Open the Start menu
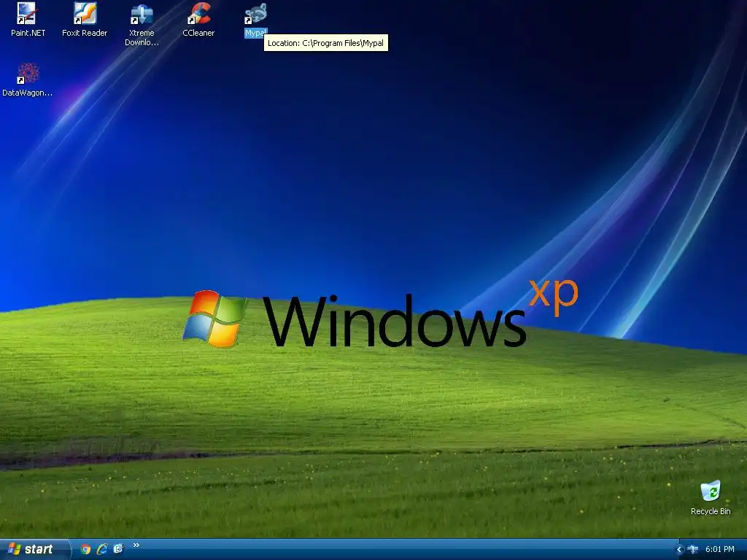The height and width of the screenshot is (560, 747). tap(34, 549)
